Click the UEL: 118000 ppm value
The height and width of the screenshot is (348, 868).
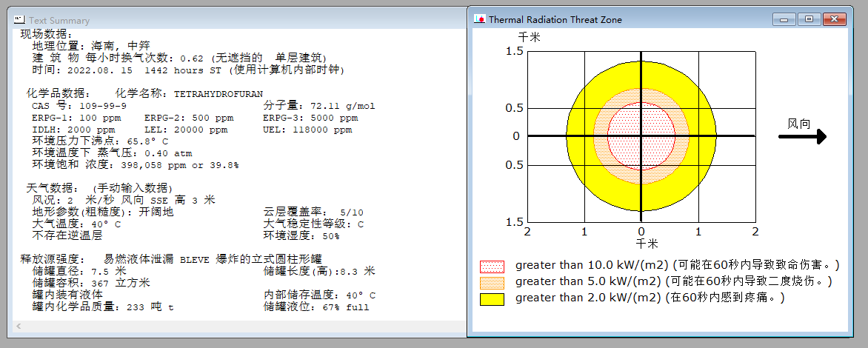(307, 130)
